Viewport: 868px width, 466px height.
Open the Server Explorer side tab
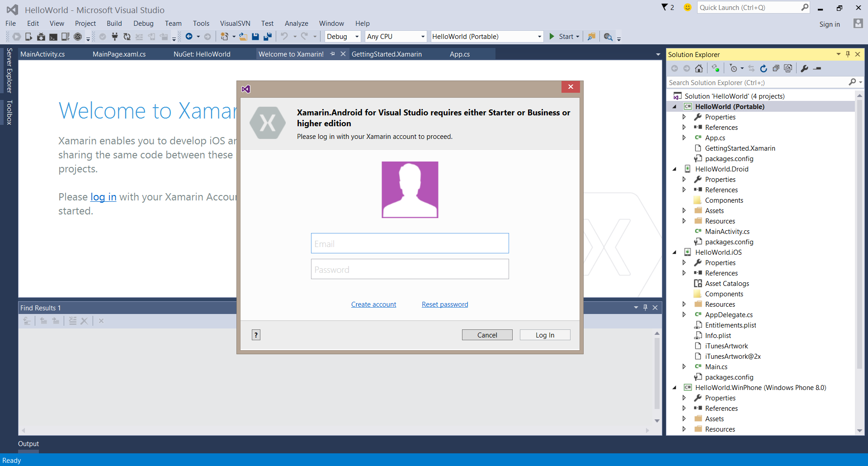pos(9,70)
